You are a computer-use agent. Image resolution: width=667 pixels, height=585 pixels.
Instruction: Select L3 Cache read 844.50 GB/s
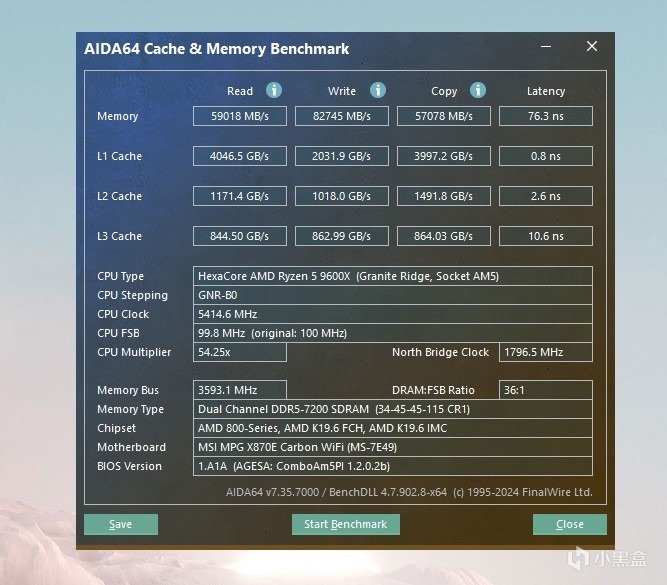click(x=240, y=236)
